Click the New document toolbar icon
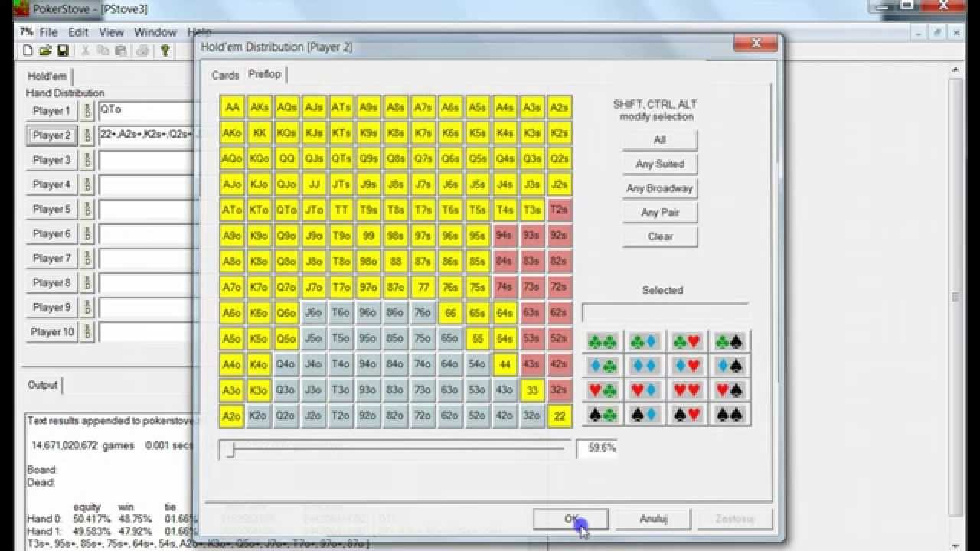Image resolution: width=980 pixels, height=551 pixels. pos(28,51)
